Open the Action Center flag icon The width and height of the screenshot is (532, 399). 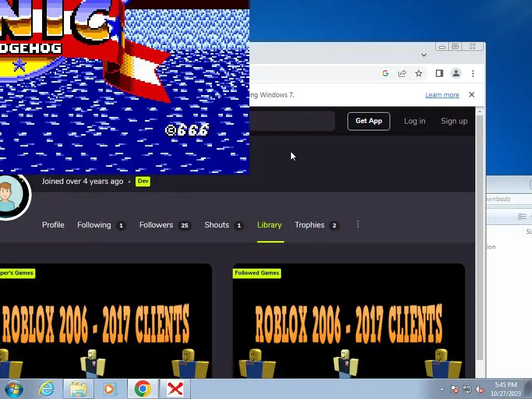[454, 389]
